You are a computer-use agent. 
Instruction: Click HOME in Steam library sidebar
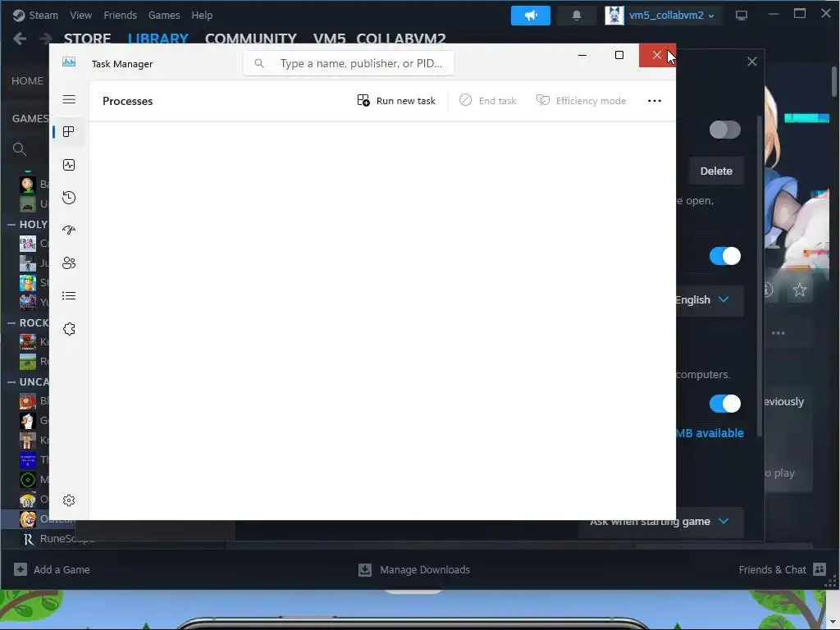27,81
